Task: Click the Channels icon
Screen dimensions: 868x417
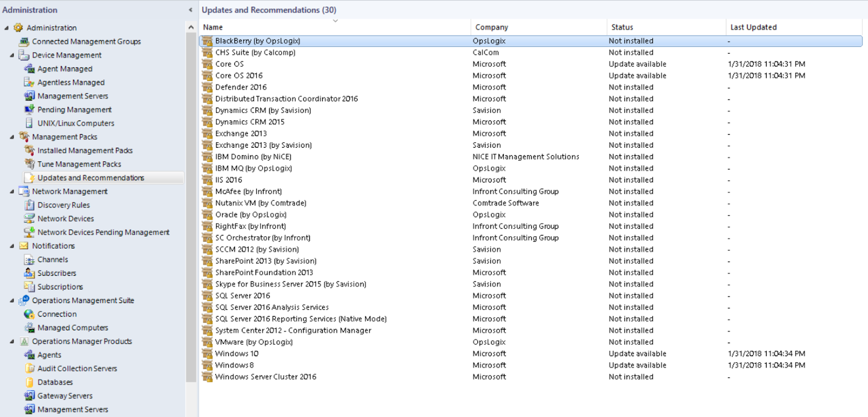Action: 29,260
